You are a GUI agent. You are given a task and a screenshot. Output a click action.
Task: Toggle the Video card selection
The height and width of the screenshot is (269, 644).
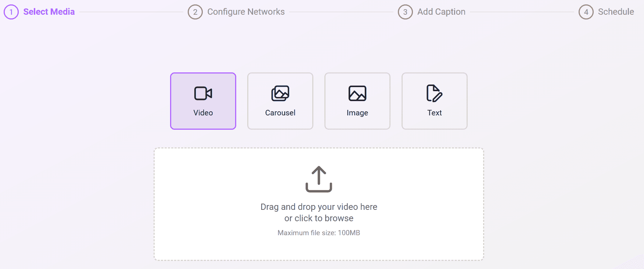point(203,101)
